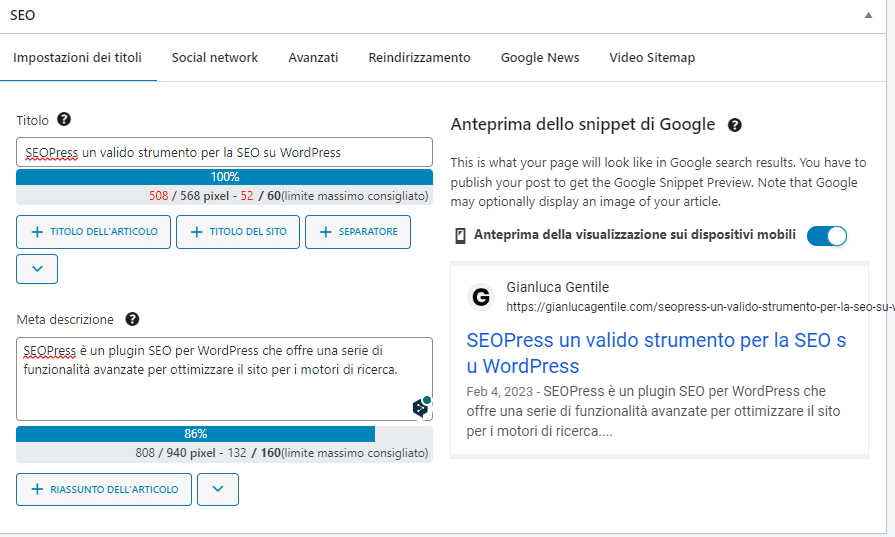This screenshot has width=895, height=537.
Task: Click inside the Meta descrizione textarea
Action: click(x=224, y=379)
